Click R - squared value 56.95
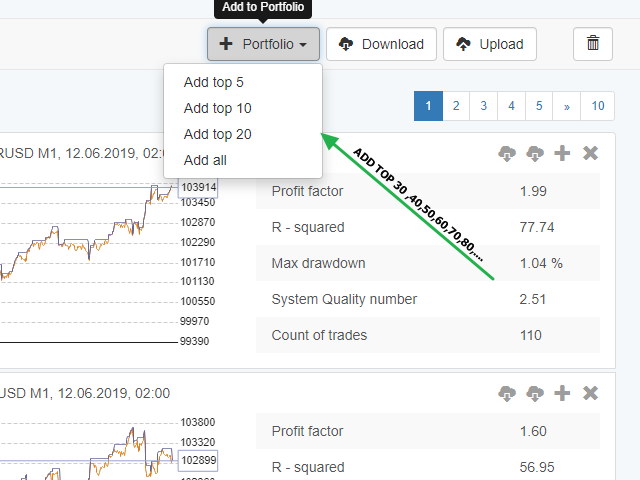The image size is (640, 480). 537,467
